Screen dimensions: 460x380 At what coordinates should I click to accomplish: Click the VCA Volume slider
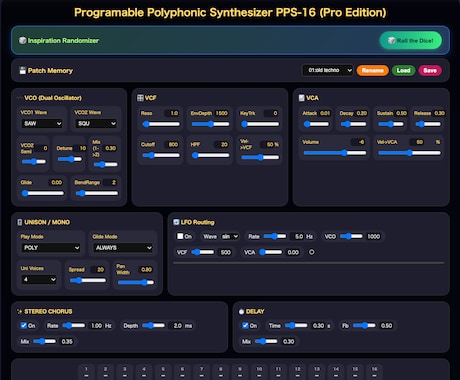point(335,153)
